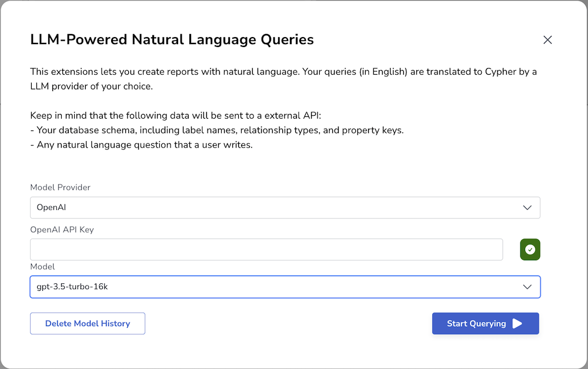Click the dialog title LLM-Powered Natural Language Queries
Image resolution: width=588 pixels, height=369 pixels.
[x=172, y=40]
